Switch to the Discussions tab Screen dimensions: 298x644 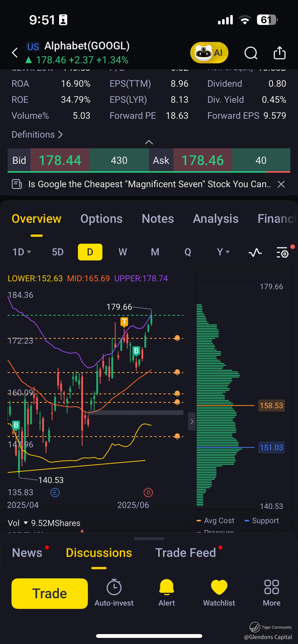pos(99,553)
